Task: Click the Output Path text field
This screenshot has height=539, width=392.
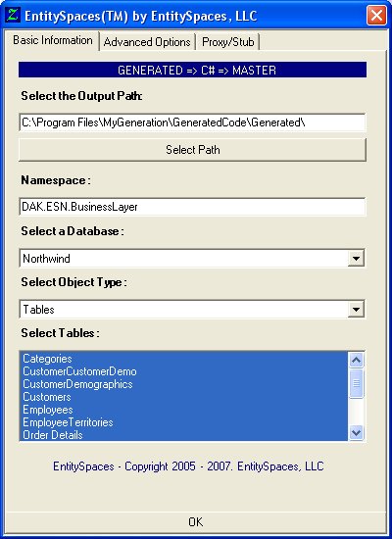Action: tap(192, 122)
